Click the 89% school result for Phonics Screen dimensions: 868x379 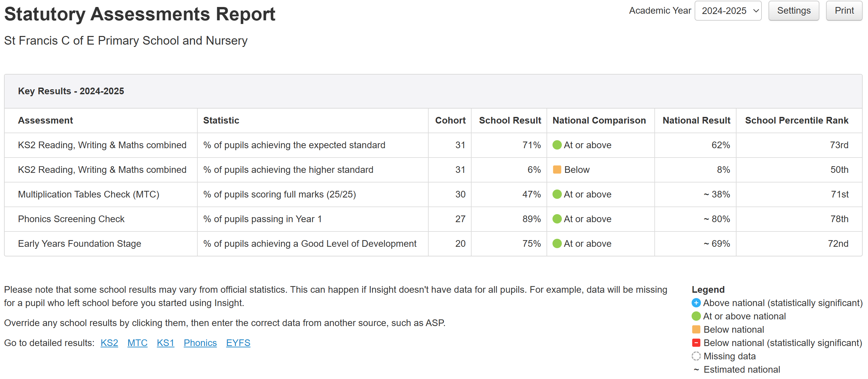532,219
